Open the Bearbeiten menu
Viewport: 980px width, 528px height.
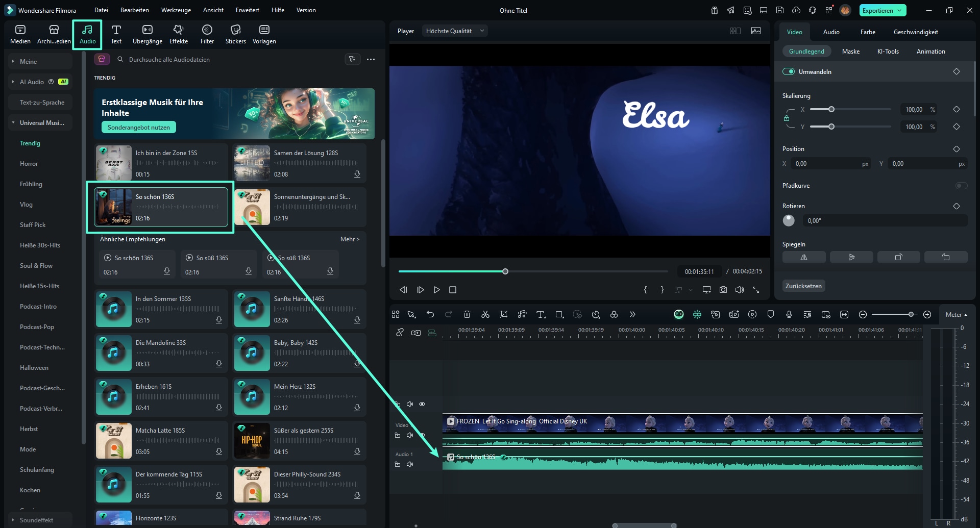[135, 10]
